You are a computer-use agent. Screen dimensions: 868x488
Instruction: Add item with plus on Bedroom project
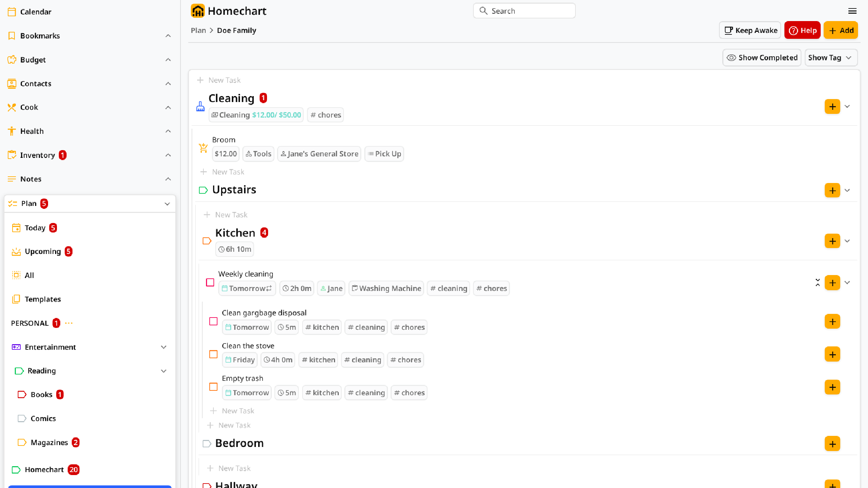(832, 444)
